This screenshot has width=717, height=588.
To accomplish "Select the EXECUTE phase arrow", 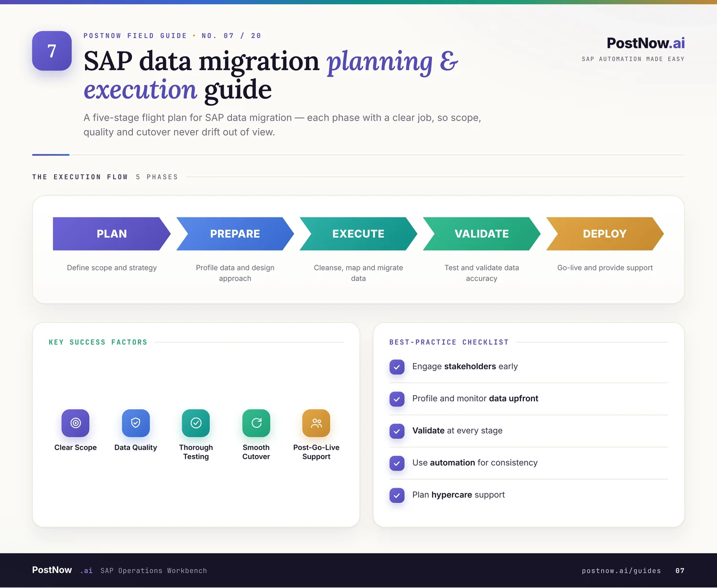I will pyautogui.click(x=358, y=234).
